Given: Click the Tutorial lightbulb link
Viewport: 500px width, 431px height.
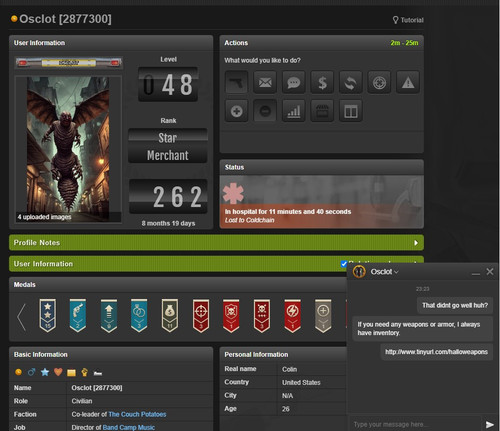Looking at the screenshot, I should click(x=408, y=20).
